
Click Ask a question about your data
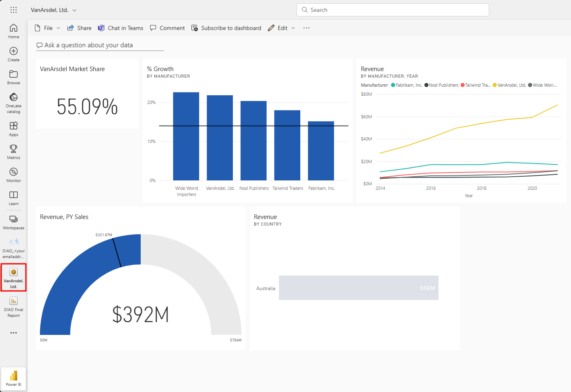point(100,45)
